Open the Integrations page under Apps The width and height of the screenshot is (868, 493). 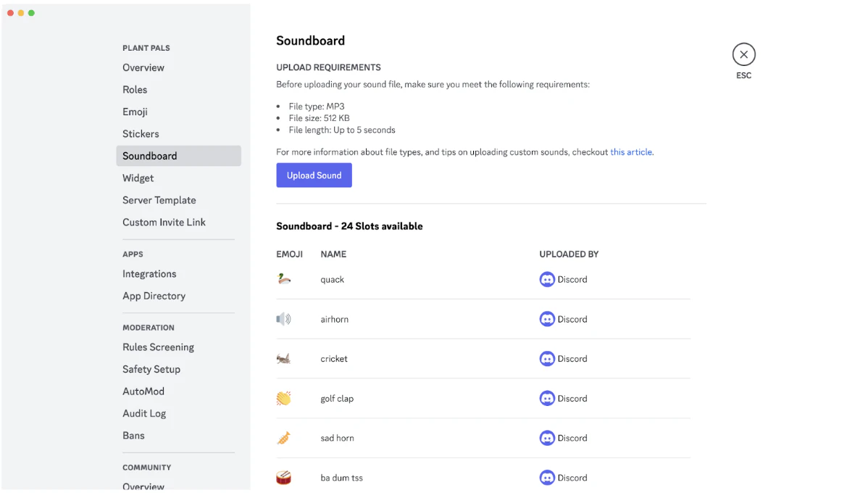(x=149, y=273)
